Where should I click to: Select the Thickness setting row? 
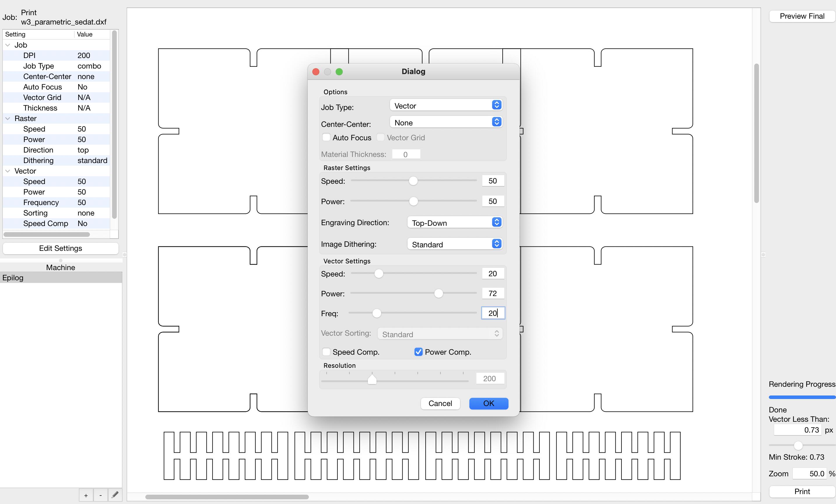[x=56, y=108]
